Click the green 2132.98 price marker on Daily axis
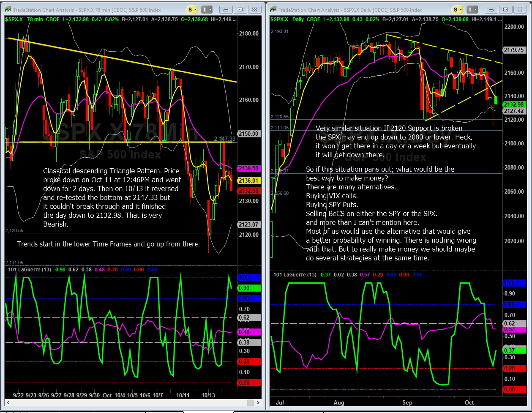532x413 pixels. pos(514,104)
